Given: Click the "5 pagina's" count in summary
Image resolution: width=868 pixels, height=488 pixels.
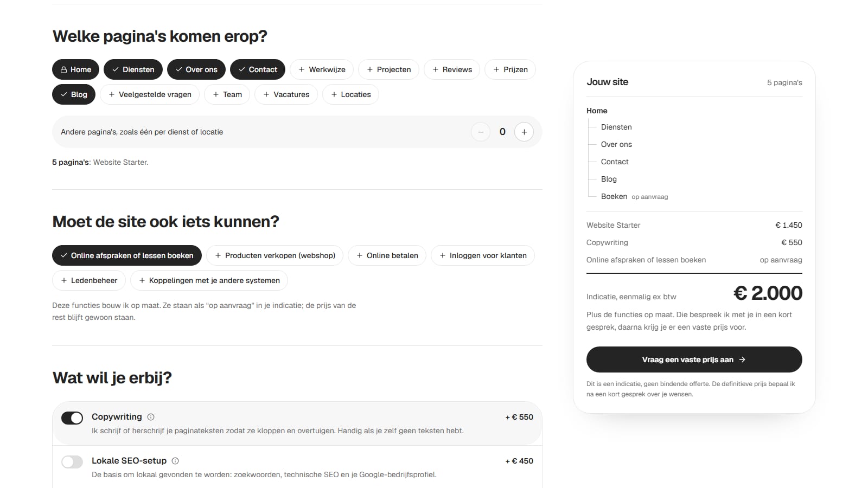Looking at the screenshot, I should (784, 82).
